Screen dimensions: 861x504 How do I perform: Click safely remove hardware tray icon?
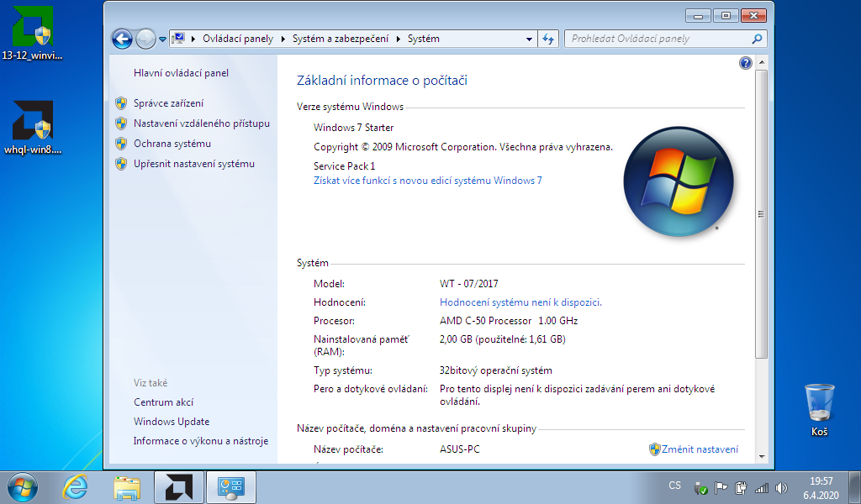700,487
